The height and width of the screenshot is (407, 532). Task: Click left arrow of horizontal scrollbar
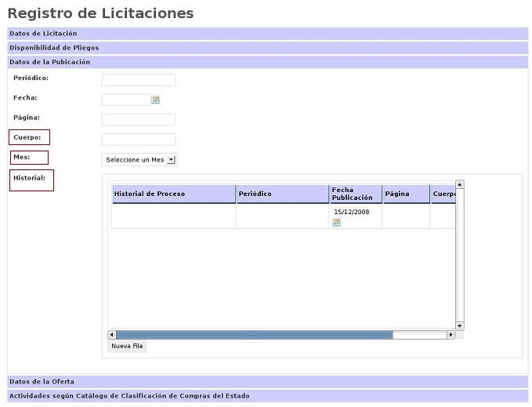[x=112, y=335]
